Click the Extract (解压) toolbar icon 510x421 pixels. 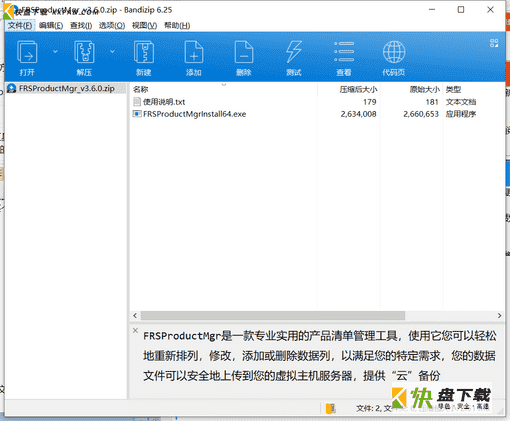point(84,52)
